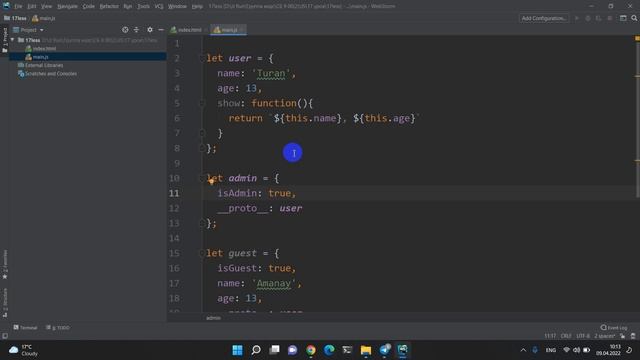The image size is (640, 360).
Task: Open the File menu
Action: (x=18, y=6)
